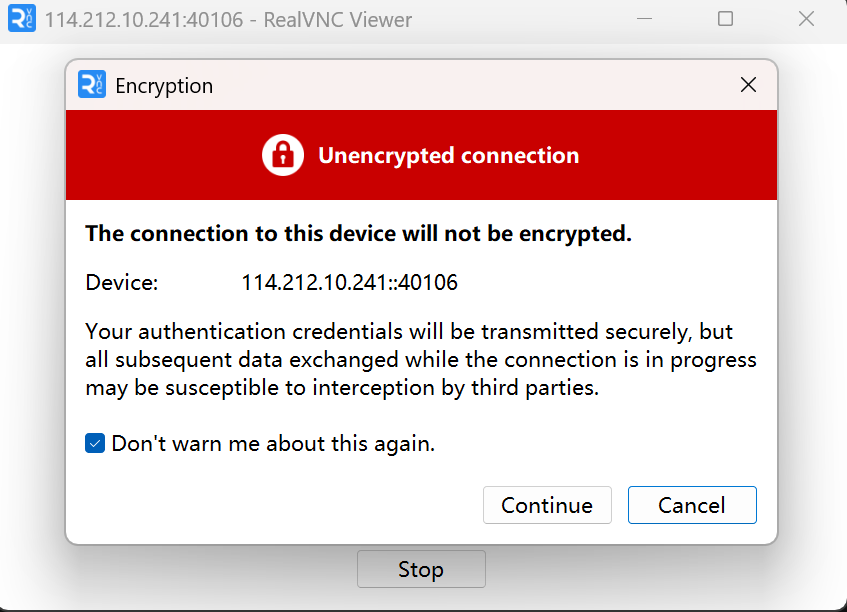Click the bold warning heading about unencrypted connection
This screenshot has height=612, width=847.
tap(357, 233)
